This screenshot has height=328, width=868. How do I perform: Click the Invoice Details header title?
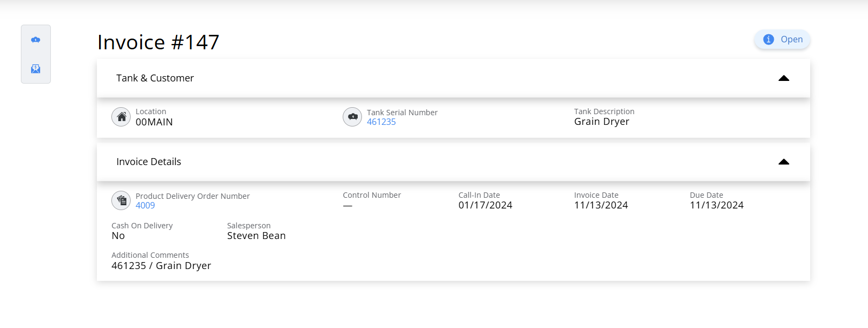pyautogui.click(x=148, y=162)
